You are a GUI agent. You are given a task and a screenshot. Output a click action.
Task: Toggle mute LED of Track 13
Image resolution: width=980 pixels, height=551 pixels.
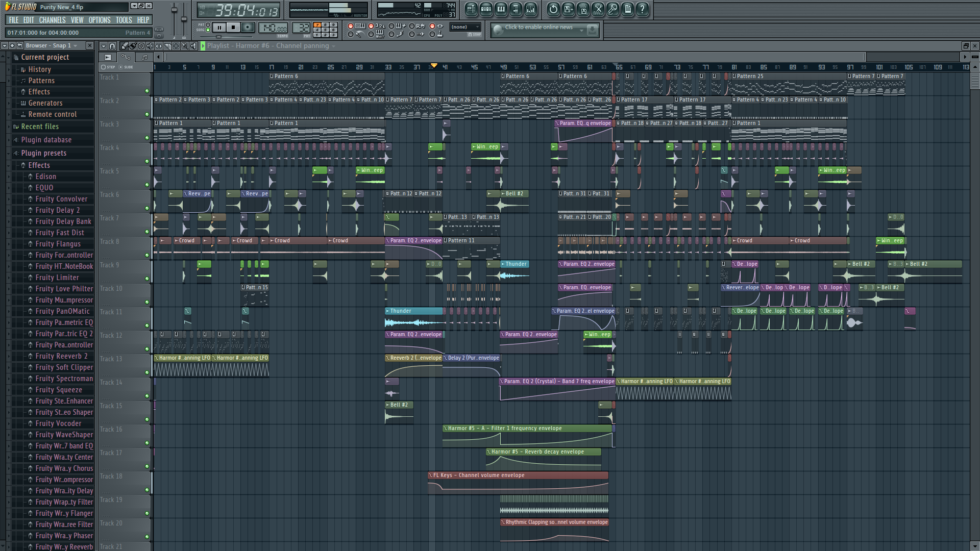click(147, 372)
